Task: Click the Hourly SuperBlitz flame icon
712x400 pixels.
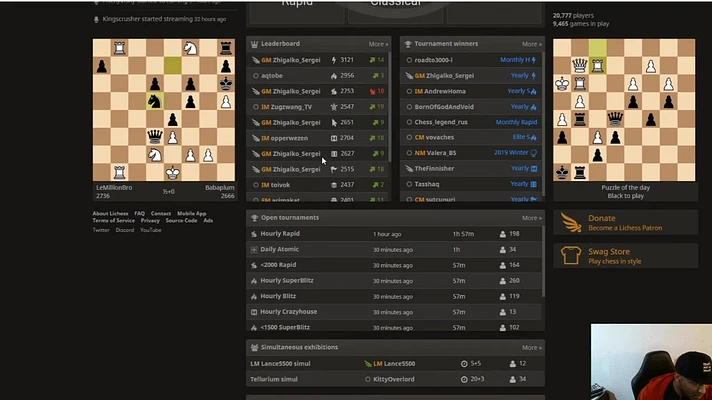Action: point(254,281)
